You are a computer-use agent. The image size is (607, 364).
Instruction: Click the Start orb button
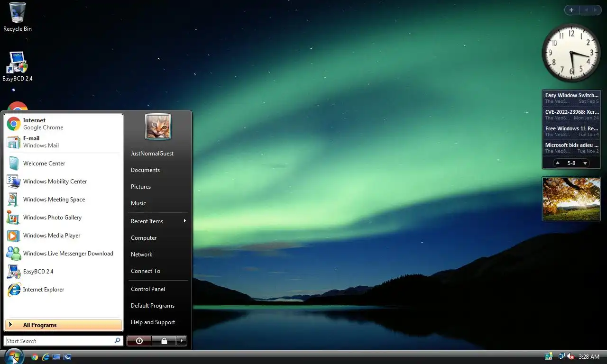coord(14,356)
